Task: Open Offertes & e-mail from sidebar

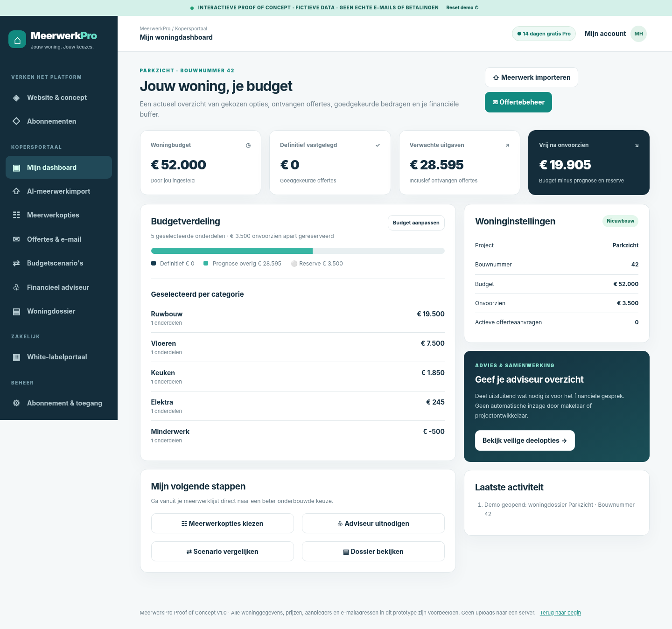Action: point(59,239)
